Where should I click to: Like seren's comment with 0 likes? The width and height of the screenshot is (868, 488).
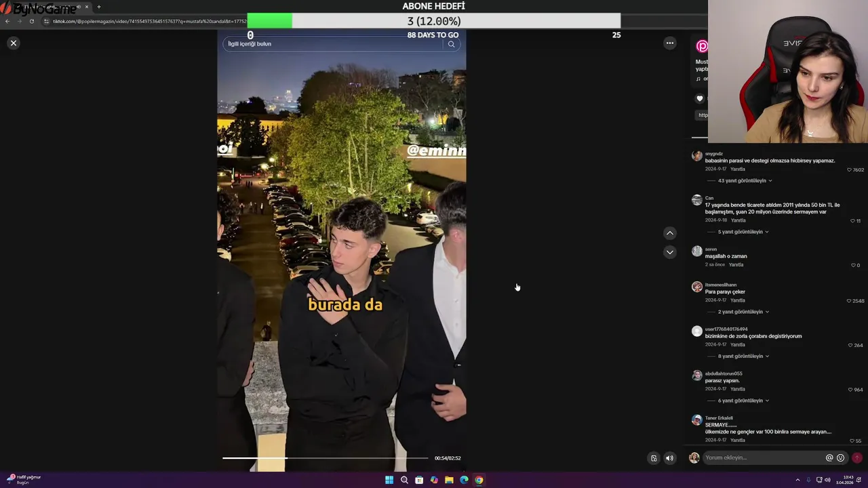pos(853,265)
